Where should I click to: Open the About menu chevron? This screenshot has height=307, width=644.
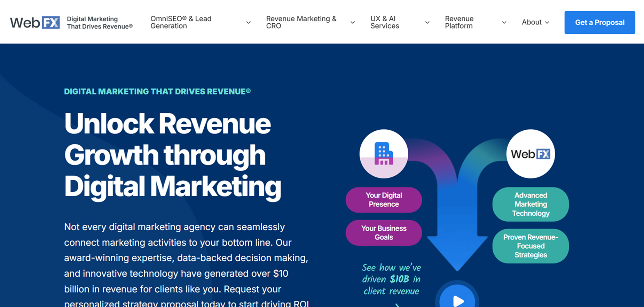[x=547, y=23]
